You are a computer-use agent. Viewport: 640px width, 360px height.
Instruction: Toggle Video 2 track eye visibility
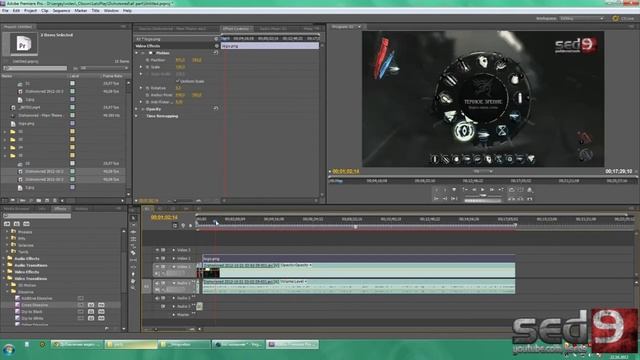click(x=157, y=258)
